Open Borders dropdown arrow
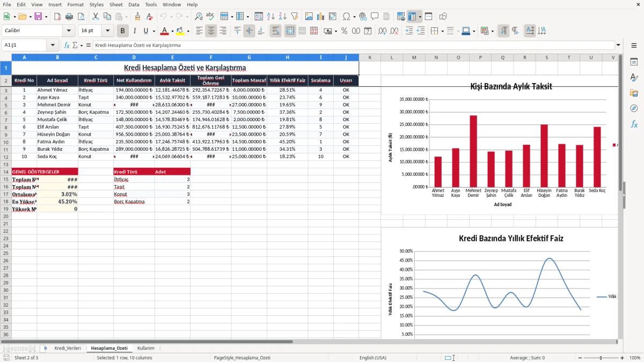This screenshot has width=644, height=362. click(443, 31)
